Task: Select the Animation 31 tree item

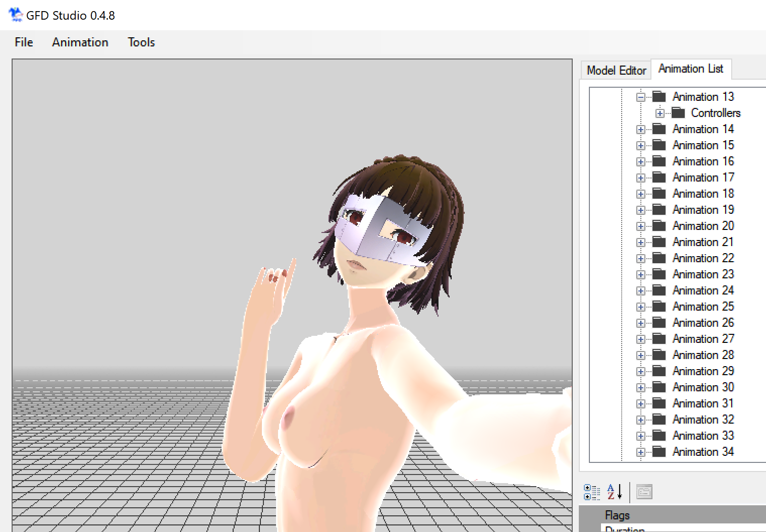Action: click(703, 403)
